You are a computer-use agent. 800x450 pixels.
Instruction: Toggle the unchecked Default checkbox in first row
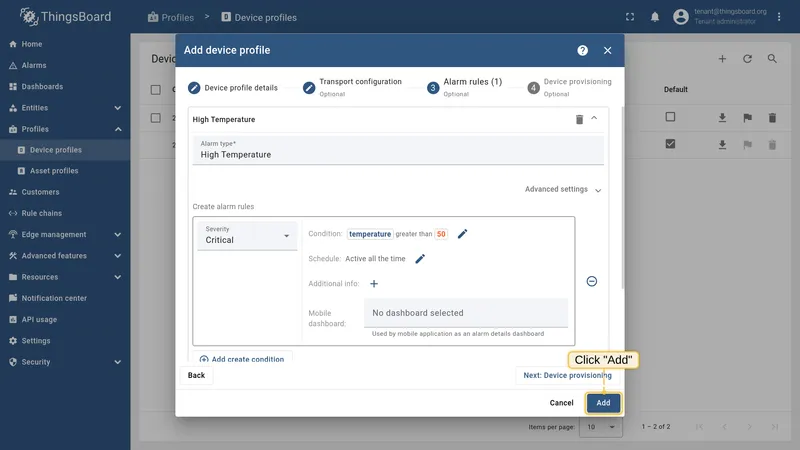(670, 117)
